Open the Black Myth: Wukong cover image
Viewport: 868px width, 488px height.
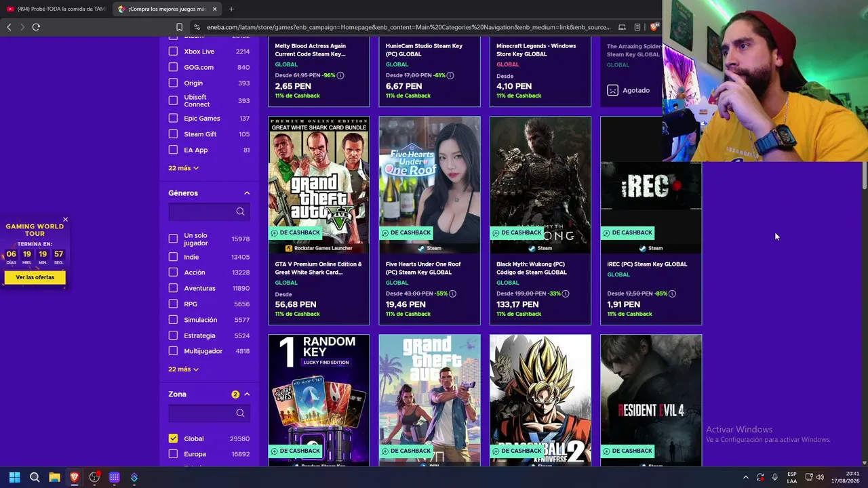coord(540,185)
